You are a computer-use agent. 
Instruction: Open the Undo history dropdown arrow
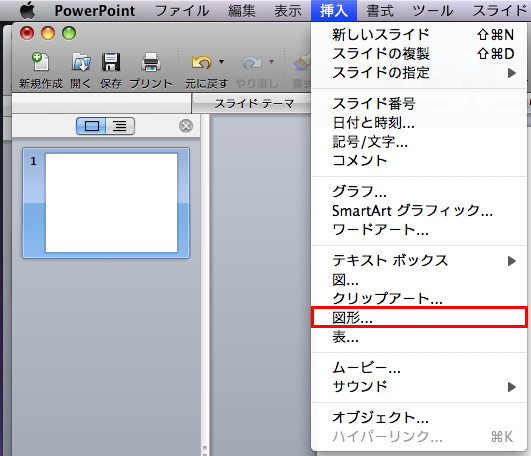221,62
